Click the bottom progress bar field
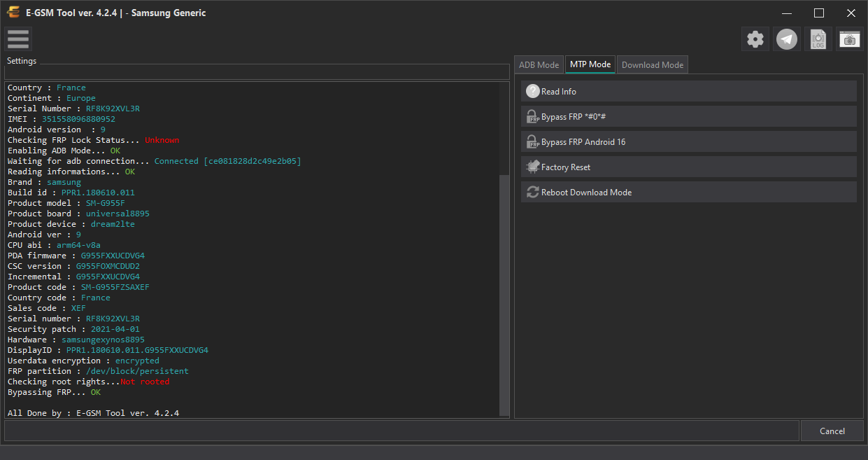Viewport: 868px width, 460px height. coord(401,431)
